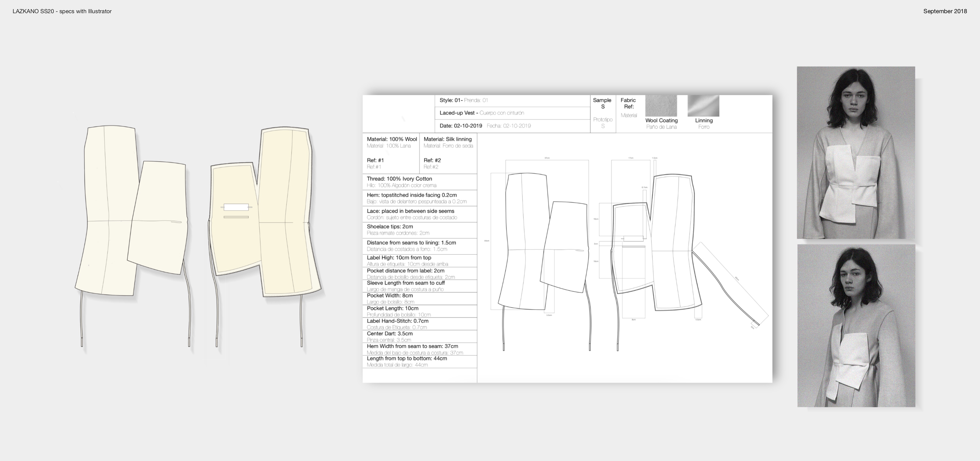Viewport: 980px width, 461px height.
Task: Select 'Material: Silk linning' cell
Action: [448, 153]
